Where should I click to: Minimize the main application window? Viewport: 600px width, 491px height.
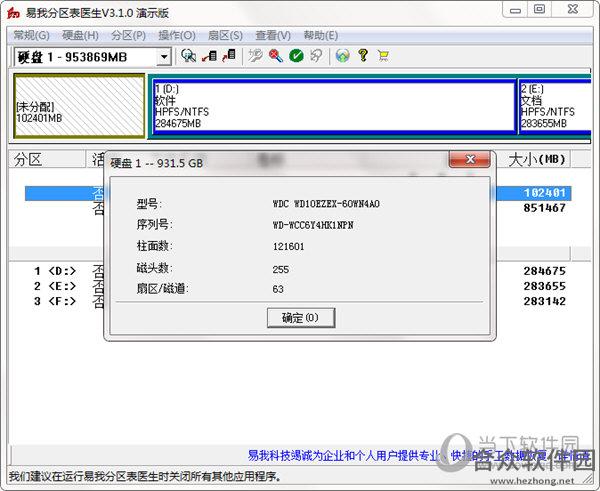pos(515,10)
